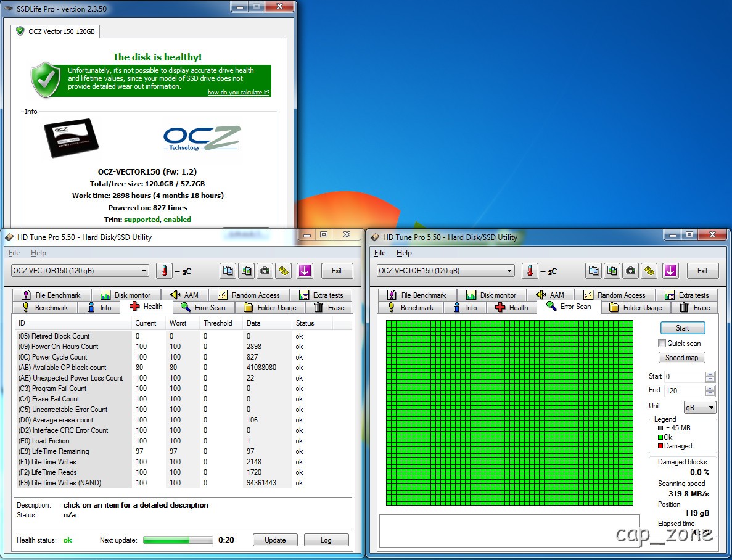Screen dimensions: 732x560
Task: Open Folder Usage tab in right HD Tune
Action: pyautogui.click(x=636, y=307)
